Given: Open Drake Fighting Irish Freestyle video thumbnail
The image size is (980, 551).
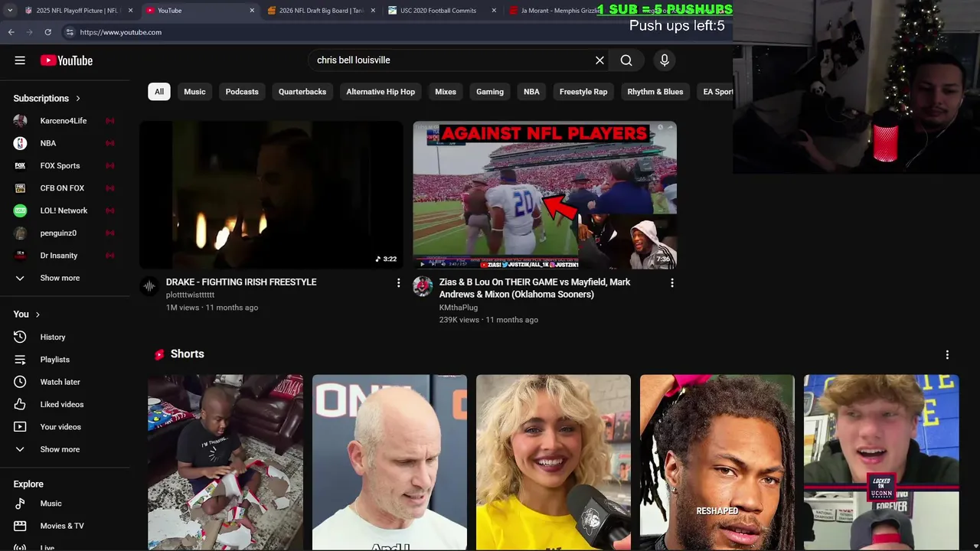Looking at the screenshot, I should point(271,195).
